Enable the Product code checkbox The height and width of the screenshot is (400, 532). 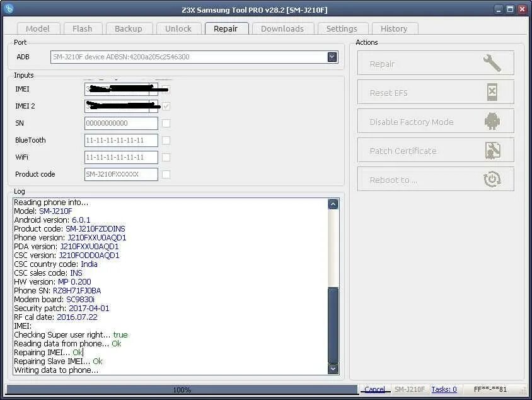pyautogui.click(x=166, y=174)
